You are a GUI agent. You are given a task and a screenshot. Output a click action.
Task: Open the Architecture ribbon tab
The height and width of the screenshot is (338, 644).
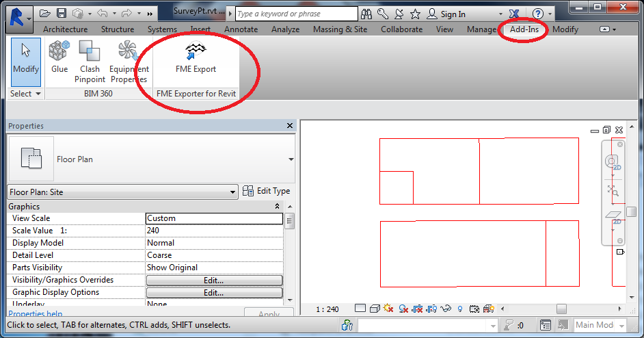pos(66,29)
